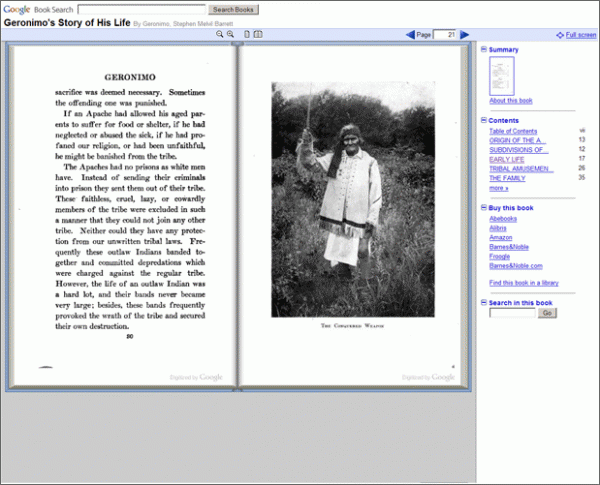Screen dimensions: 600x485
Task: Focus the page number input field
Action: [x=445, y=35]
